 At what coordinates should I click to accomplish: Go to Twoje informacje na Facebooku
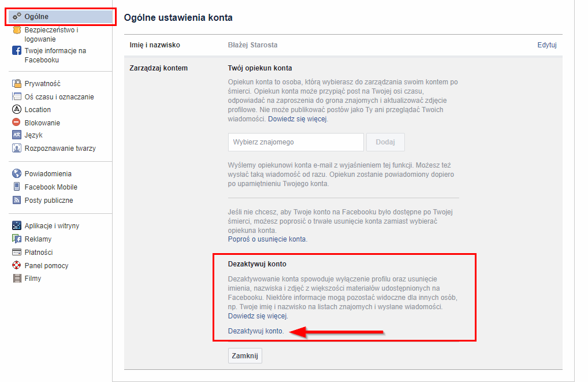55,55
